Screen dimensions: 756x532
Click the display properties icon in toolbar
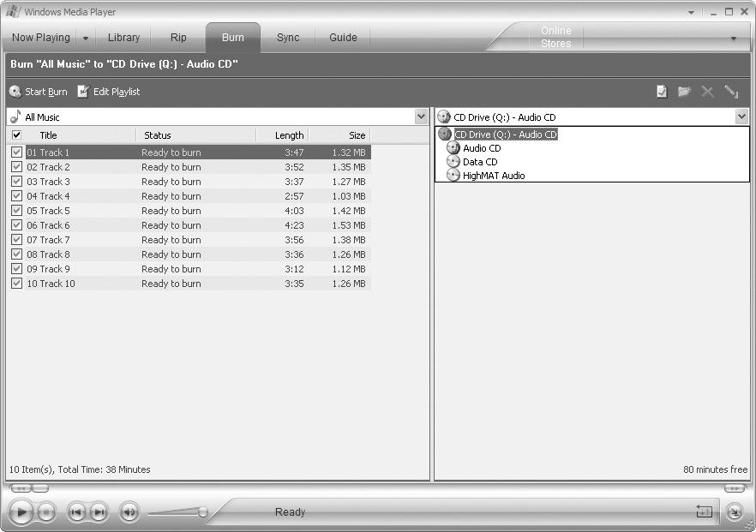(x=662, y=92)
